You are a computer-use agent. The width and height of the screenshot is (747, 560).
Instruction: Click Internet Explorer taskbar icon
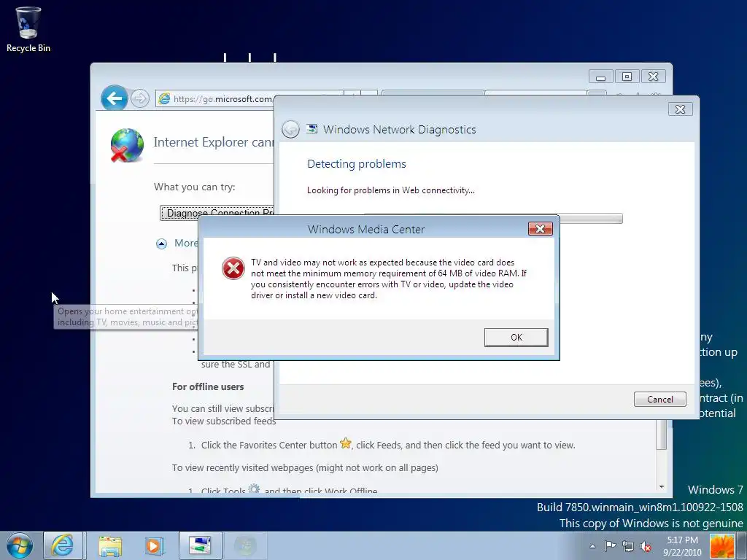[x=63, y=545]
